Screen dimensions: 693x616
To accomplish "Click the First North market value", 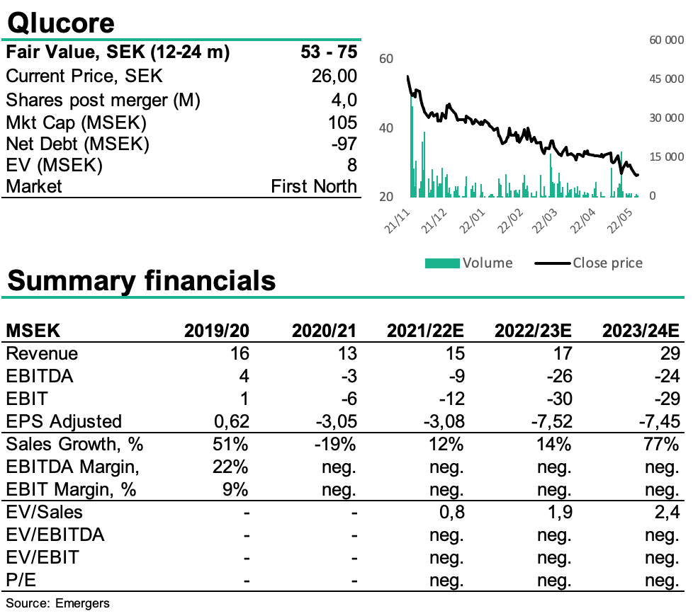I will pos(314,186).
